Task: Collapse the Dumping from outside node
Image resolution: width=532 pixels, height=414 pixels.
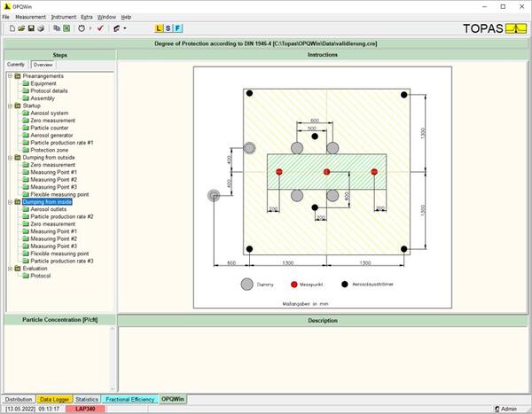Action: (x=10, y=158)
